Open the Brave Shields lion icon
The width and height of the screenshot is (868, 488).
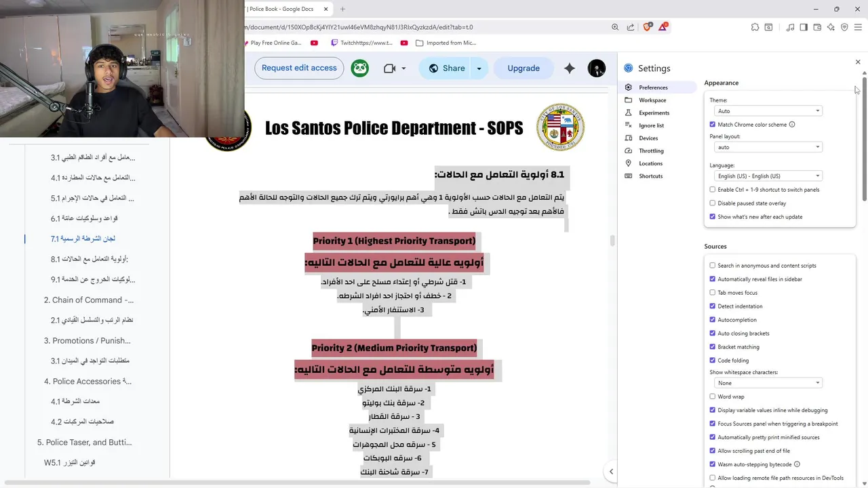647,27
